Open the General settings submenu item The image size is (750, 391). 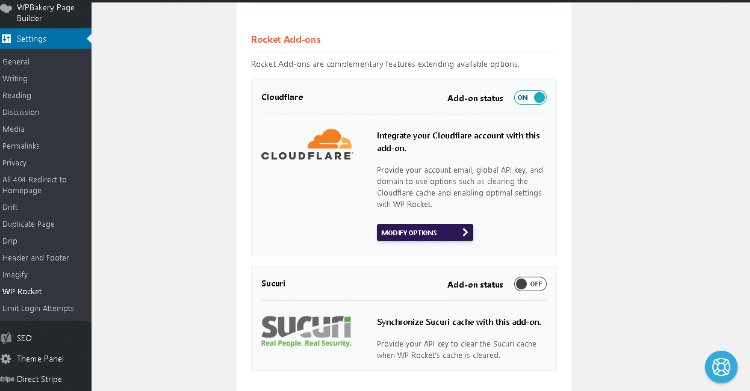16,62
